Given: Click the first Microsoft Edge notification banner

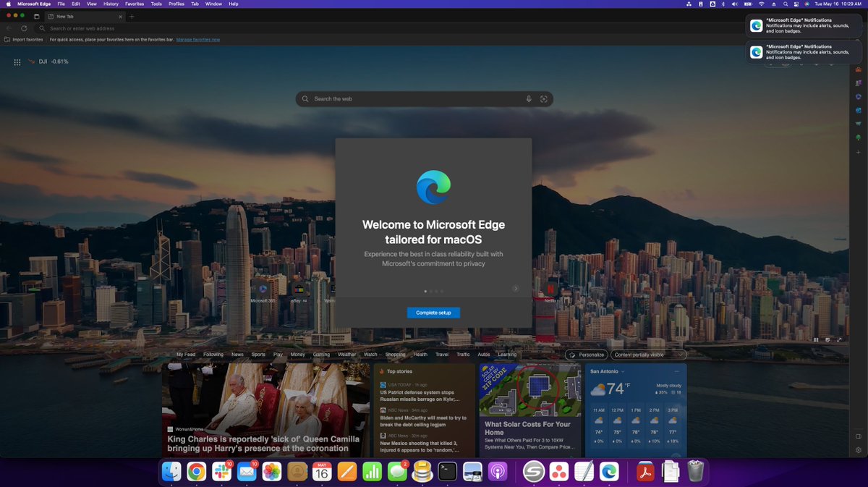Looking at the screenshot, I should (x=803, y=26).
